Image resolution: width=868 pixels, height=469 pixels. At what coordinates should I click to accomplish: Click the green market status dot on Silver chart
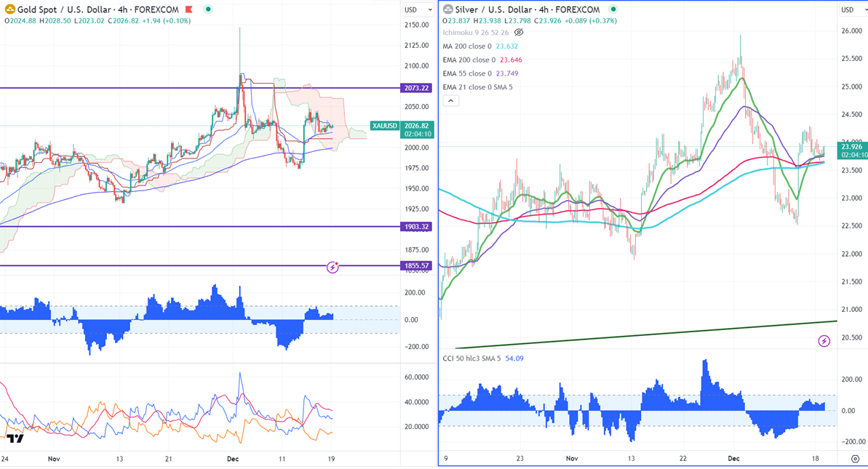[613, 9]
